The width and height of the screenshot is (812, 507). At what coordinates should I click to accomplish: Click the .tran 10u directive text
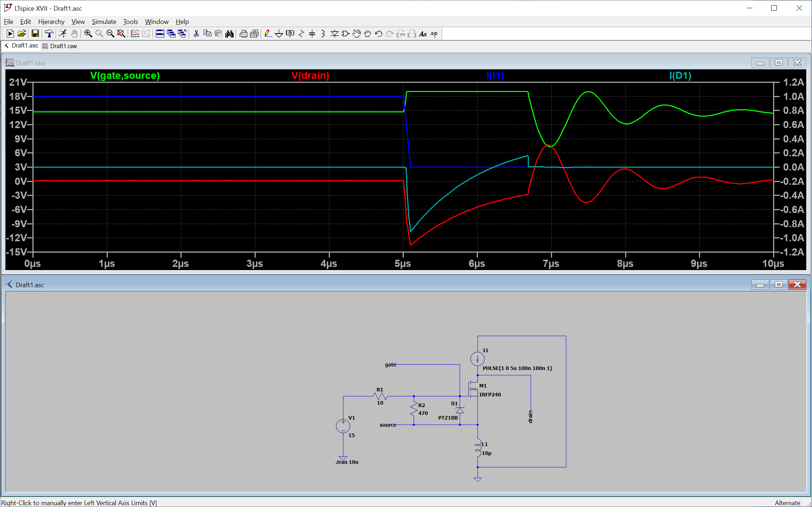(x=347, y=462)
